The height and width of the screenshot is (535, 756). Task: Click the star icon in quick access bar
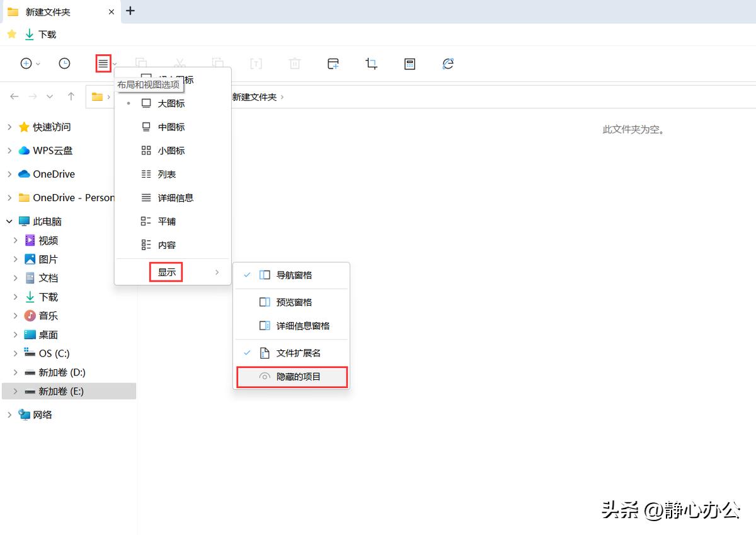tap(11, 34)
